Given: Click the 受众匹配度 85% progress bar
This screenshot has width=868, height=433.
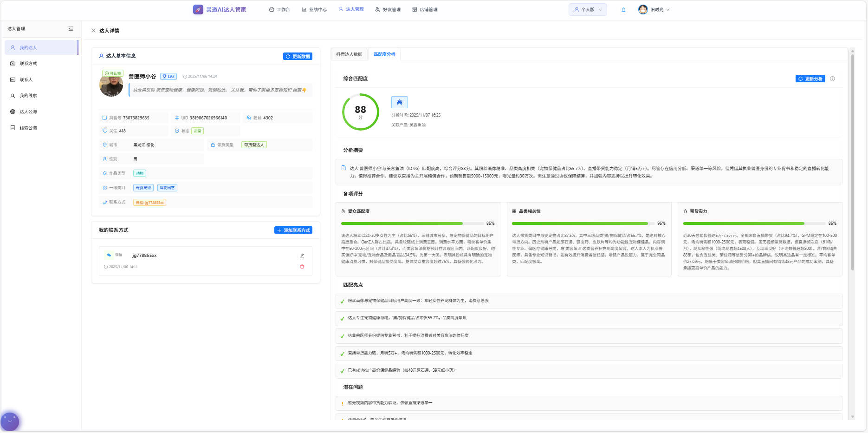Looking at the screenshot, I should (412, 223).
